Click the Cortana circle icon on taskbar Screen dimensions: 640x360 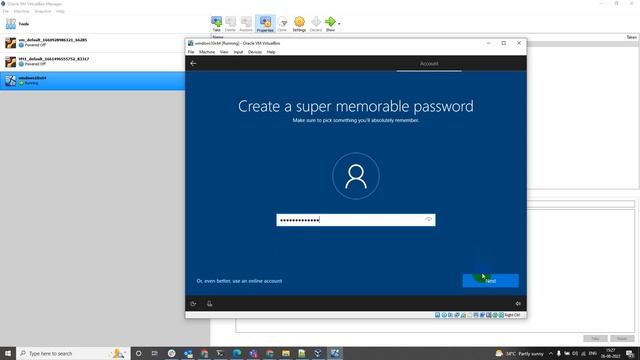(139, 353)
